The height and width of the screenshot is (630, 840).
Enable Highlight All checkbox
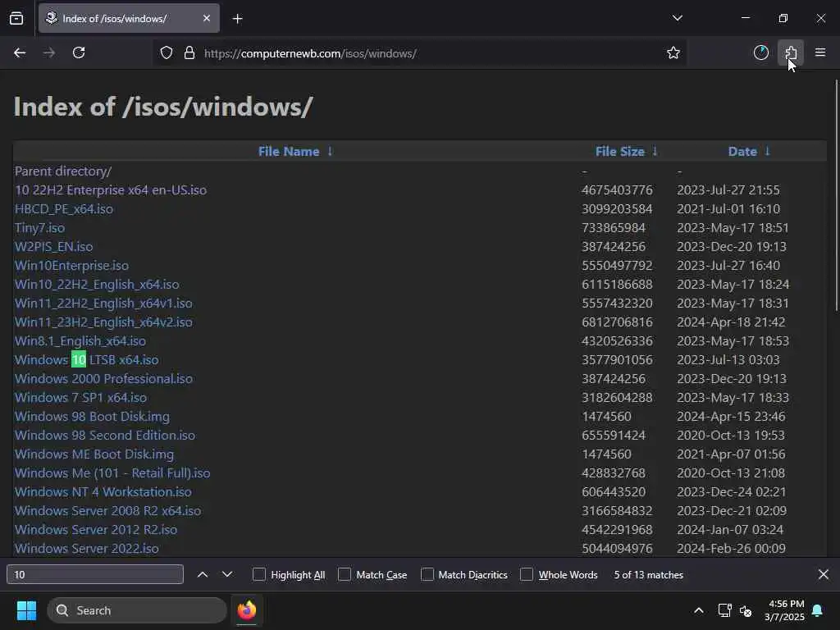click(259, 574)
